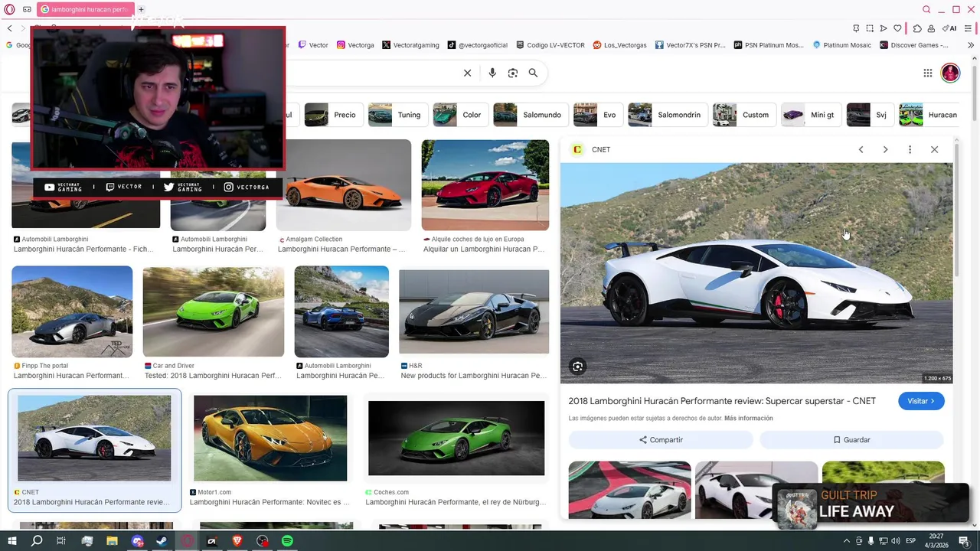980x551 pixels.
Task: Click the Compartir share button
Action: [x=661, y=440]
